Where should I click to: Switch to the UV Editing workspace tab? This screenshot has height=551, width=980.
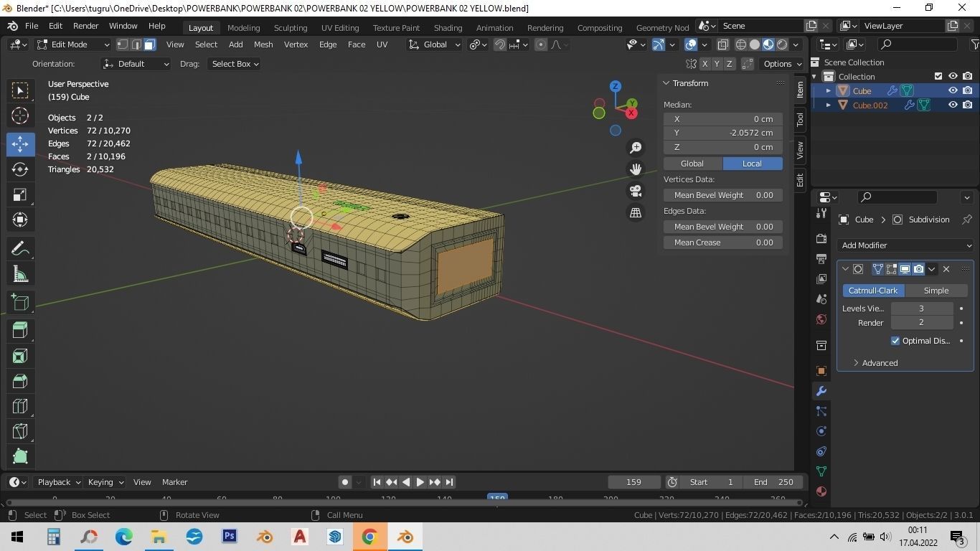[x=340, y=27]
